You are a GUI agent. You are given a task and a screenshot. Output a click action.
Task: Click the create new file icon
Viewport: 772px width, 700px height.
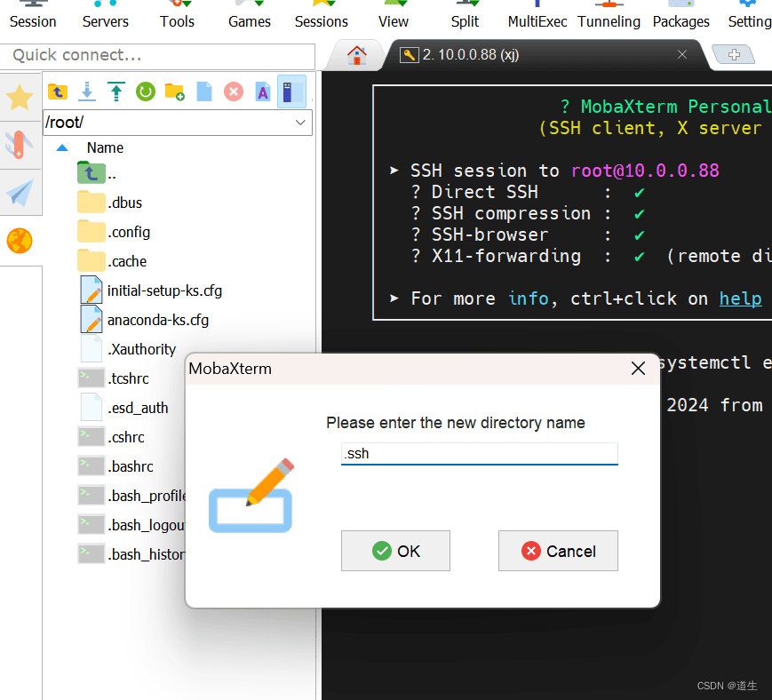tap(204, 92)
